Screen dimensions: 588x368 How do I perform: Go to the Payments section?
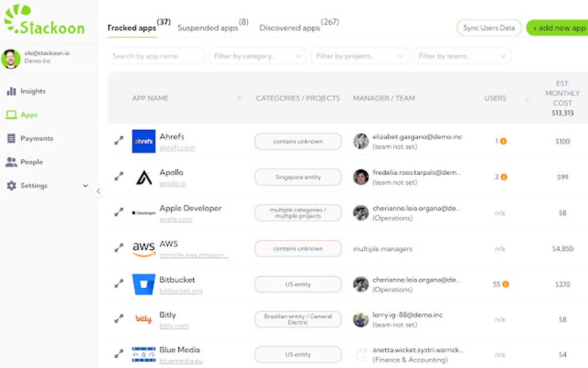click(36, 138)
